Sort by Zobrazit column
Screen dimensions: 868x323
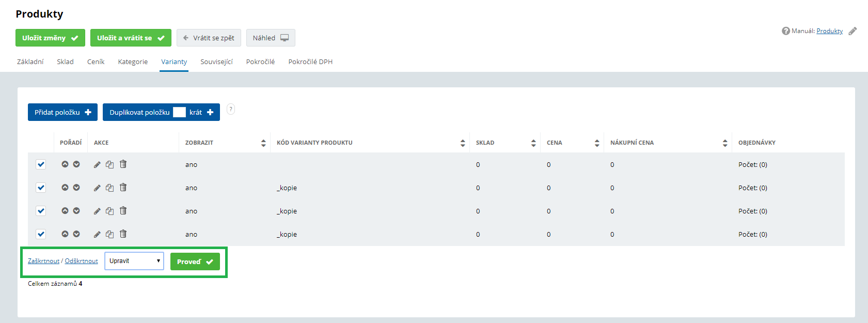tap(263, 143)
